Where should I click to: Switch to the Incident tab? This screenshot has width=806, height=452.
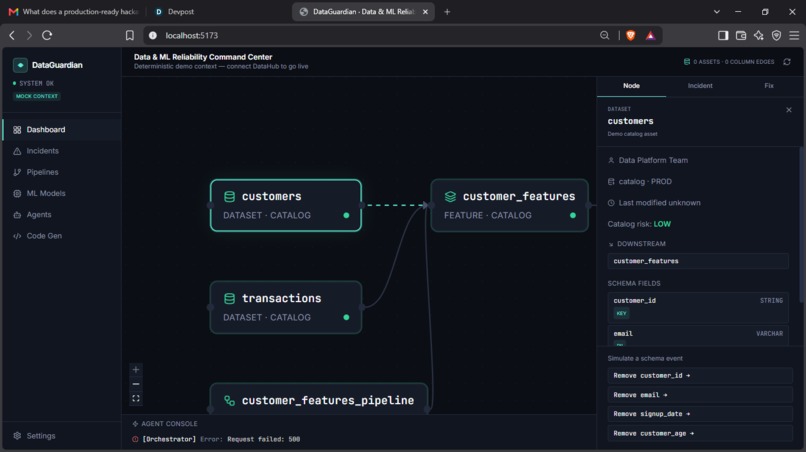[x=700, y=86]
